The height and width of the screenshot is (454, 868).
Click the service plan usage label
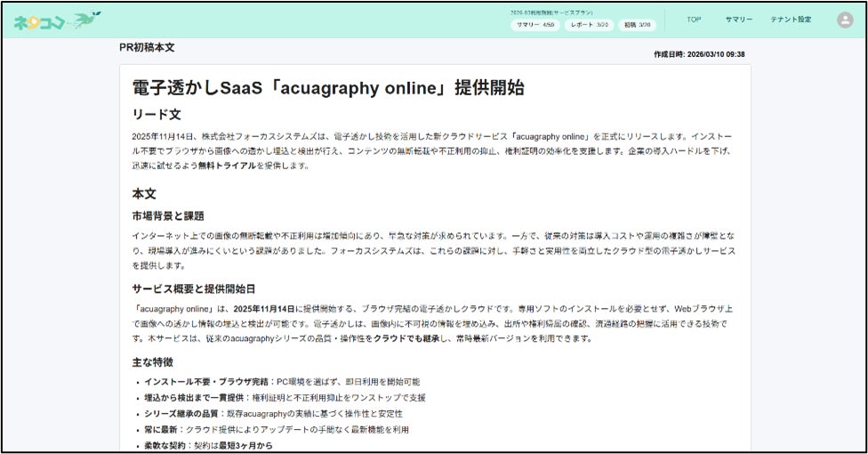tap(551, 12)
